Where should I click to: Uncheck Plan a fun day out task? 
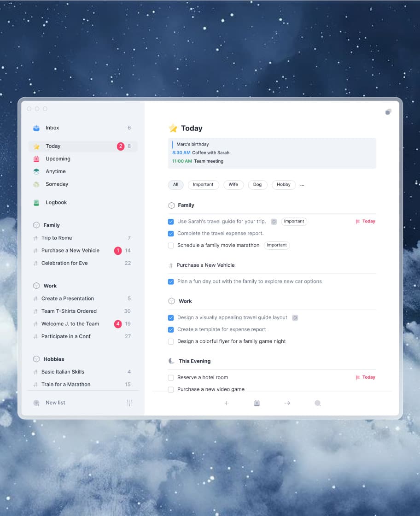pyautogui.click(x=171, y=281)
